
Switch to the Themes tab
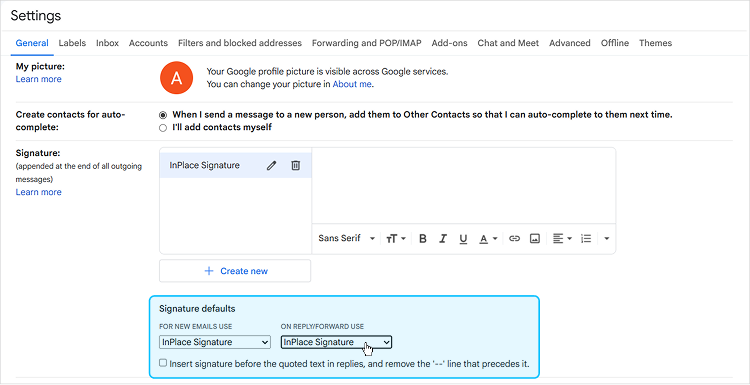(655, 43)
